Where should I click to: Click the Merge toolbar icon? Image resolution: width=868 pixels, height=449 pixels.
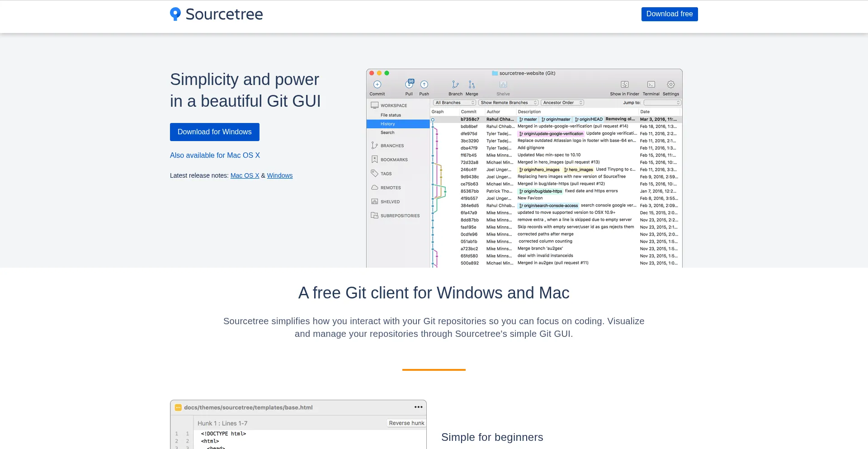point(472,85)
